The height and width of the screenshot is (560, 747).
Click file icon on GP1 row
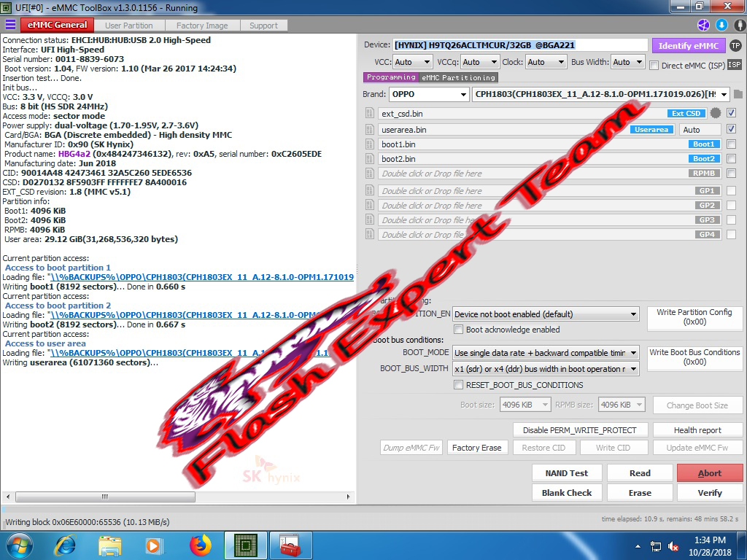[x=369, y=190]
